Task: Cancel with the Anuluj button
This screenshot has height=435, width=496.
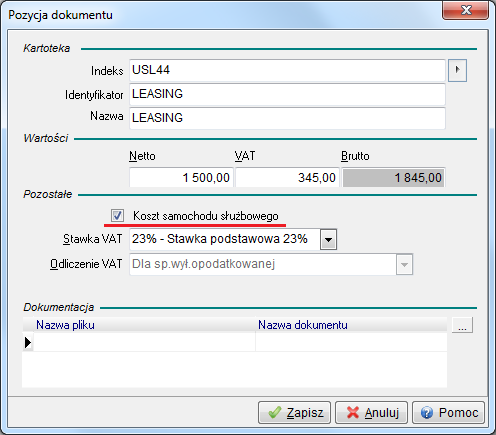Action: click(371, 413)
